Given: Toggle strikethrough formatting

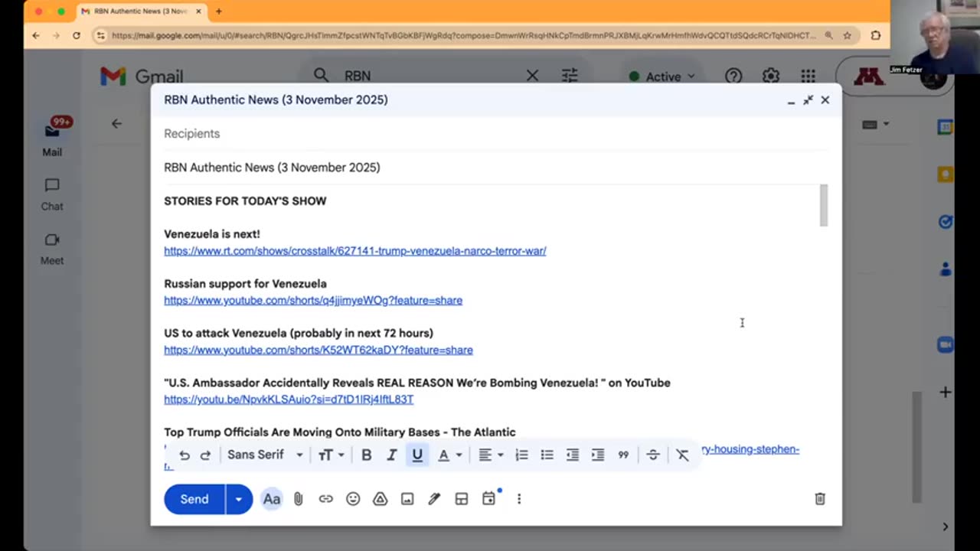Looking at the screenshot, I should tap(653, 455).
